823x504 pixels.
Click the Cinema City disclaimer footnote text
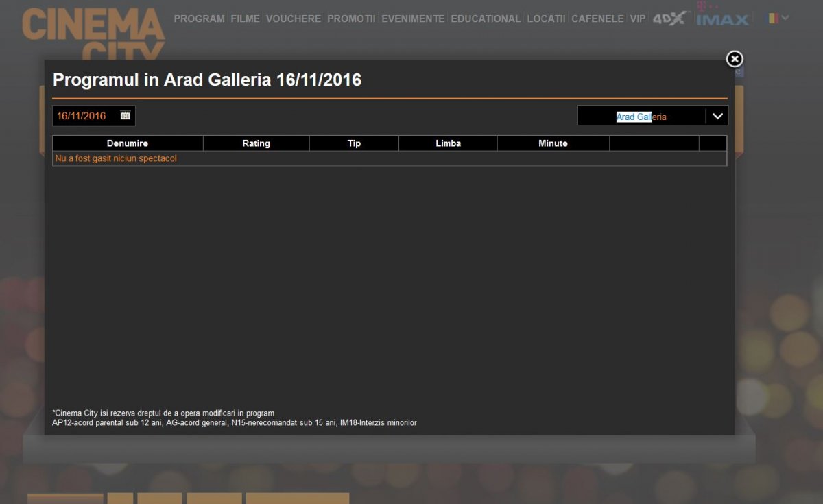pos(163,413)
